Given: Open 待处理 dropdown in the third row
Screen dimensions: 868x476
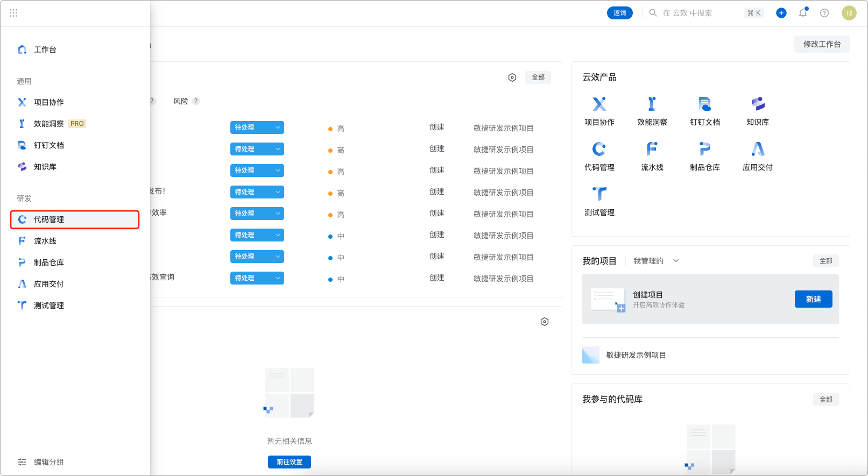Looking at the screenshot, I should [257, 170].
